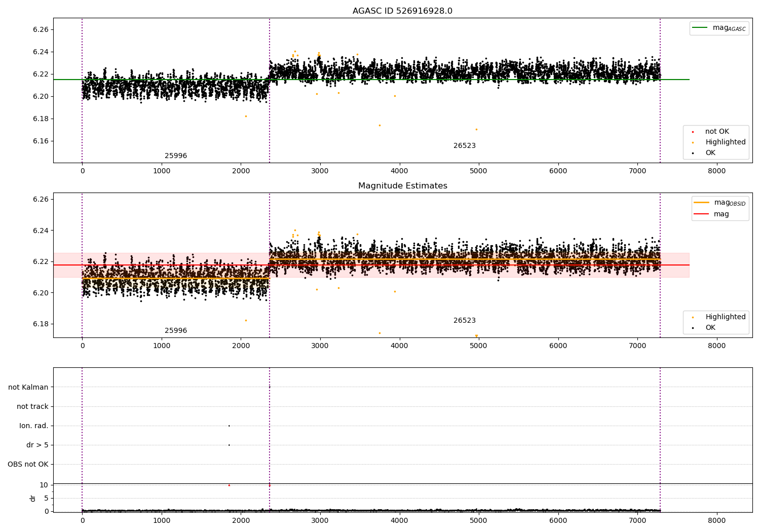Click the title "AGASC ID 526916928.0"
The image size is (760, 532).
pyautogui.click(x=402, y=11)
